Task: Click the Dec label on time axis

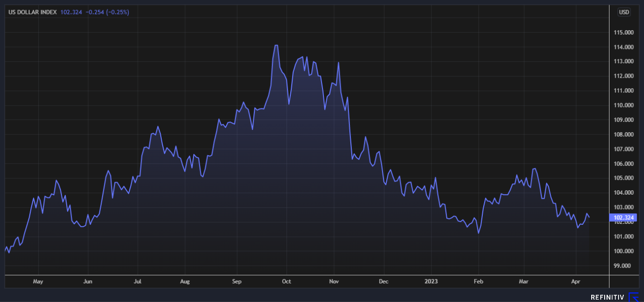Action: point(384,282)
